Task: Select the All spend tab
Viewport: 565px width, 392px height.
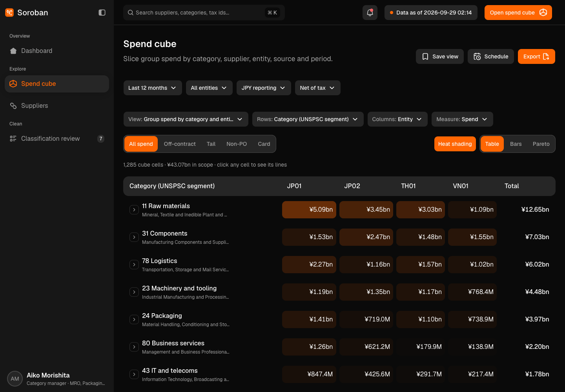Action: click(x=141, y=144)
